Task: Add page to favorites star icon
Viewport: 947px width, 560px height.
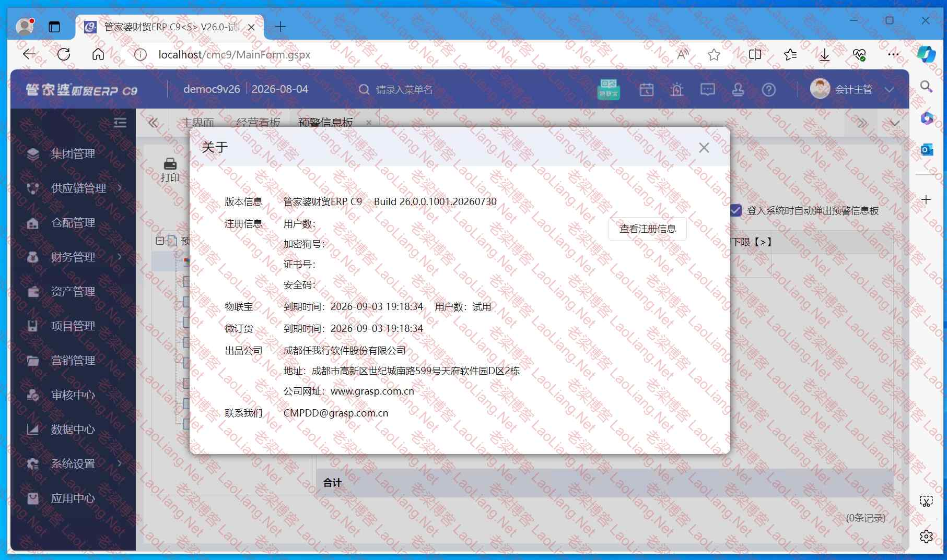Action: point(714,54)
